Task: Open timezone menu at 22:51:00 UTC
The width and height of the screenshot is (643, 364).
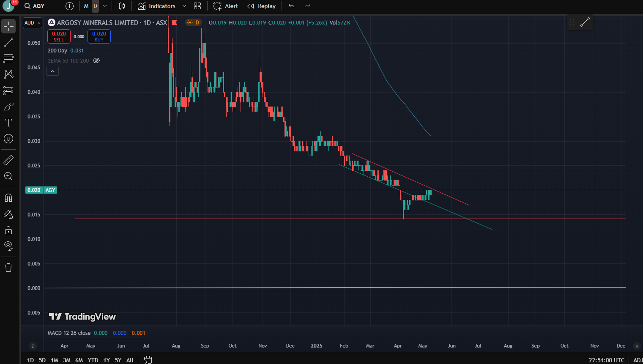Action: tap(607, 360)
